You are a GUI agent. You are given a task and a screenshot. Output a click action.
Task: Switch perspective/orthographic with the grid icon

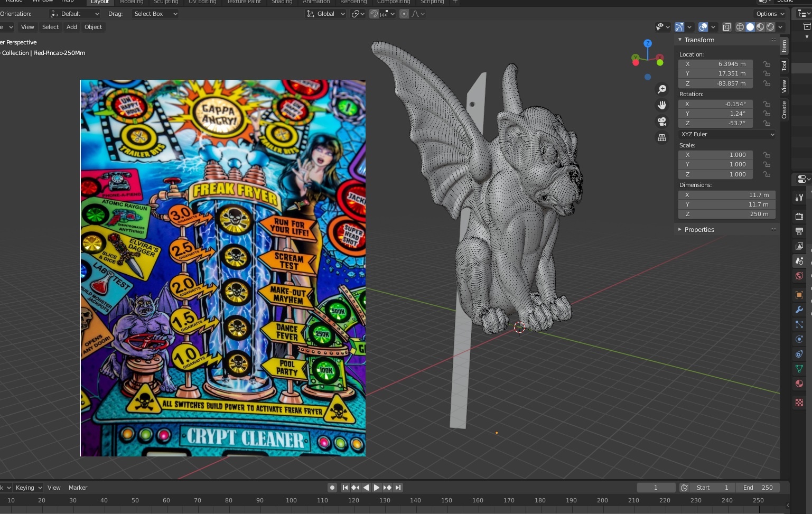click(661, 137)
